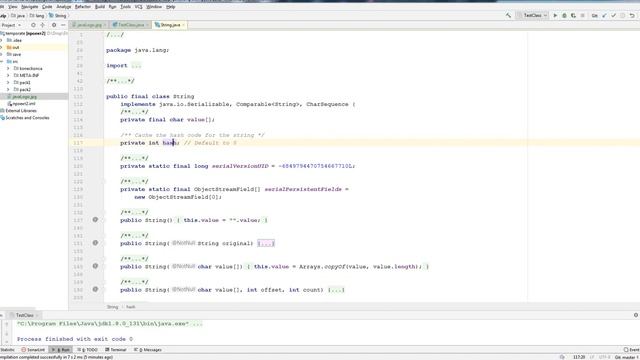Open Run panel settings gear icon
The height and width of the screenshot is (360, 640).
636,315
